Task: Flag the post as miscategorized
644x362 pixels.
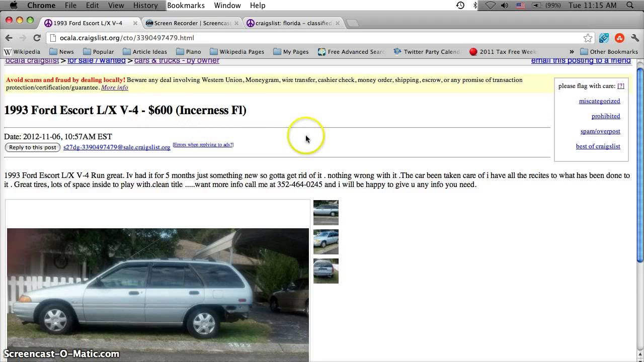Action: [x=599, y=101]
